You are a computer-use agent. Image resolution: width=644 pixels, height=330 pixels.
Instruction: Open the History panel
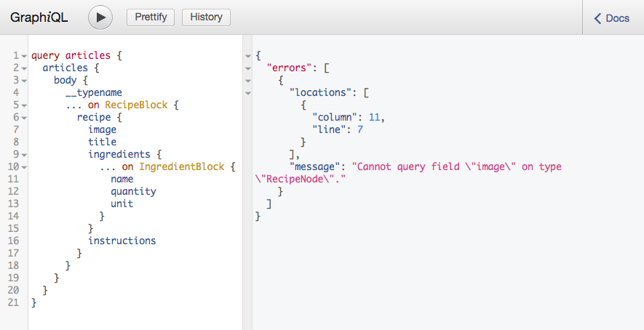tap(206, 17)
